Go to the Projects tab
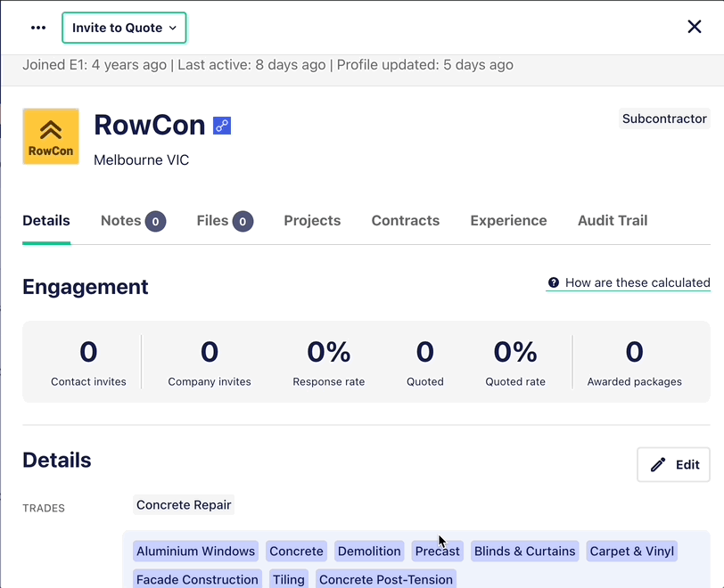This screenshot has width=724, height=588. [312, 221]
